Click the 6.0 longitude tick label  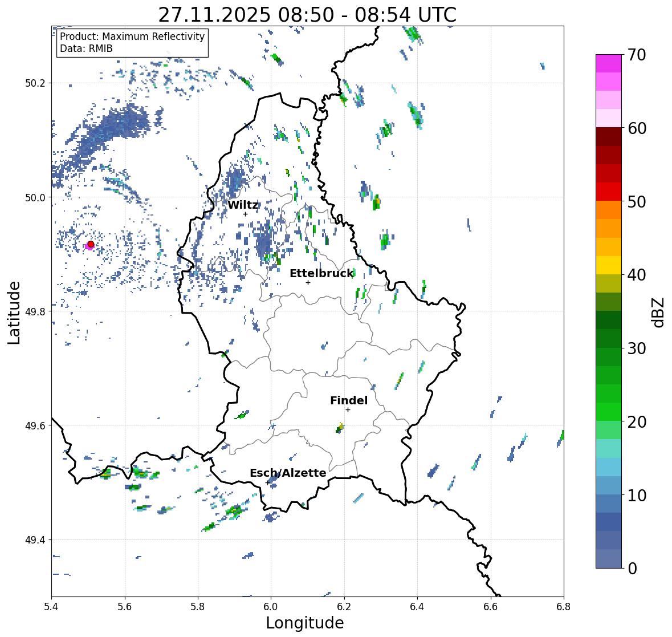tap(271, 607)
